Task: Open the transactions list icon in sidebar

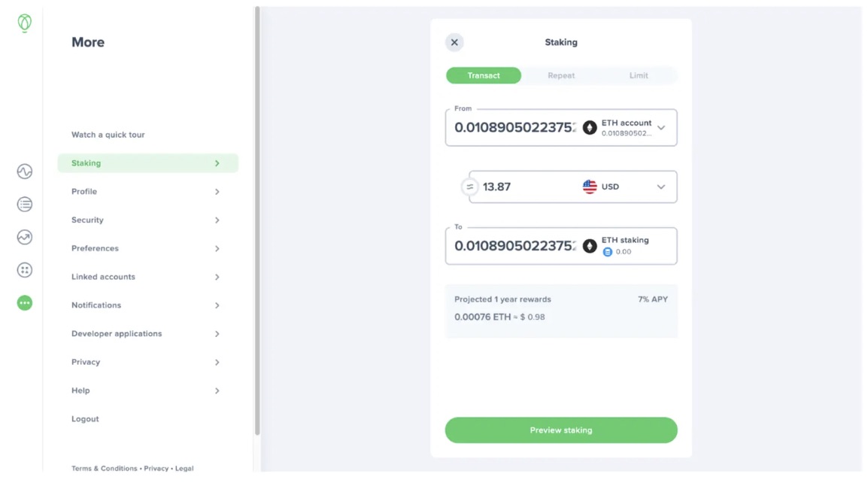Action: click(23, 204)
